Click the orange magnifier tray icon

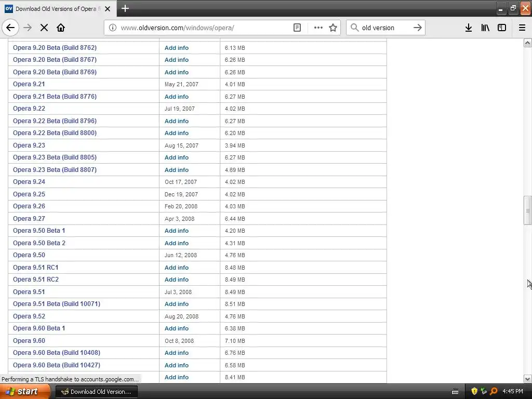click(x=494, y=392)
